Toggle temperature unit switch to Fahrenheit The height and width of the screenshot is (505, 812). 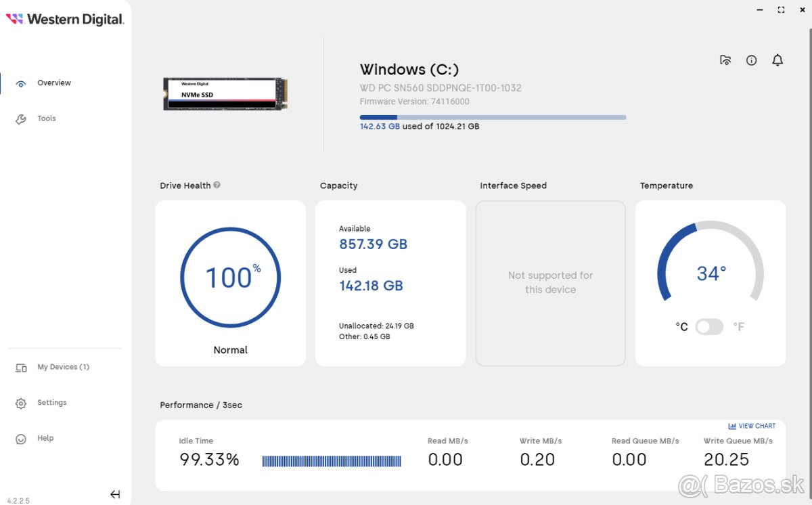coord(709,327)
